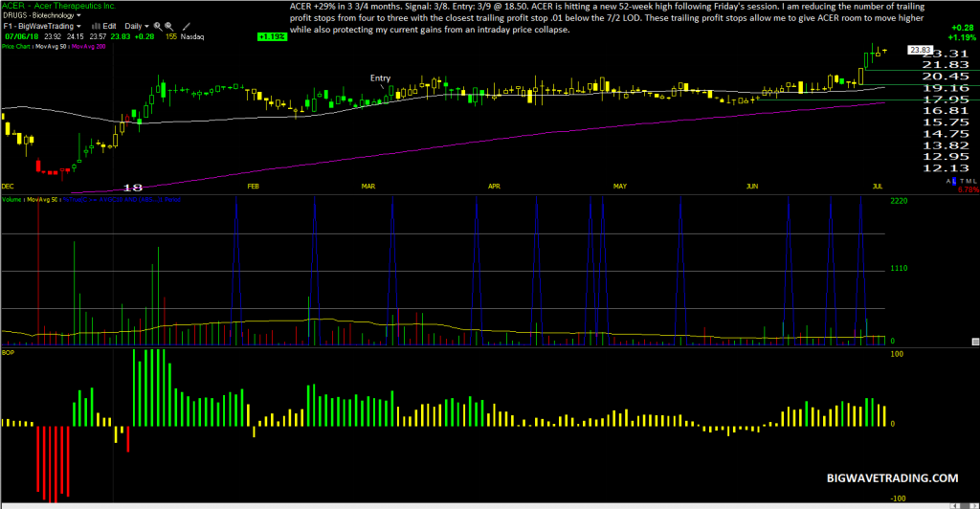Click the high price 24.15 in data row

tap(75, 37)
